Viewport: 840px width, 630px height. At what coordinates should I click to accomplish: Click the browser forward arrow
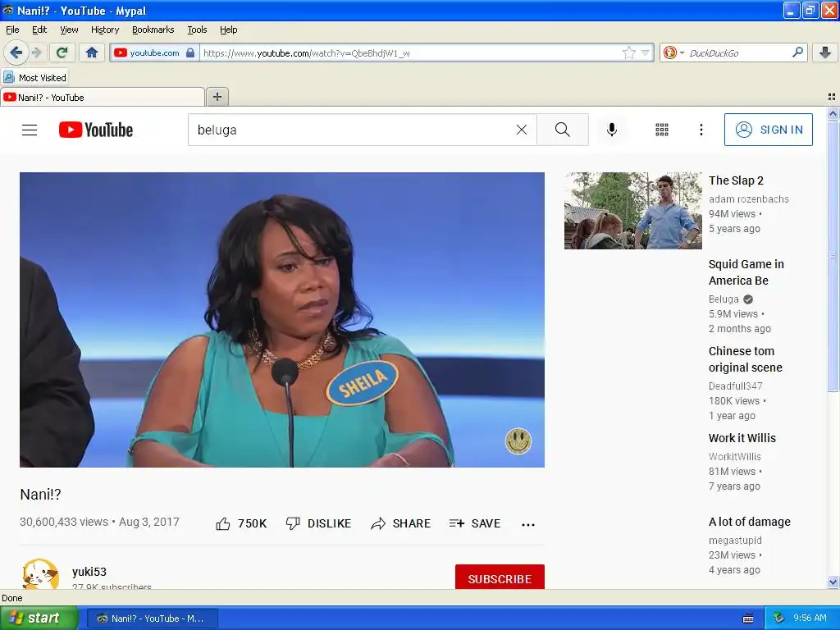pos(36,52)
